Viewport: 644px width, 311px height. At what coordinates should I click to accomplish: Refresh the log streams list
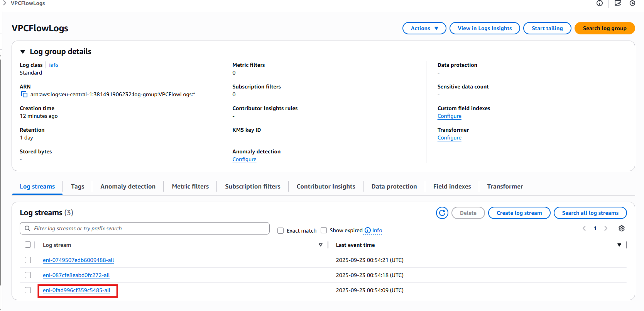pyautogui.click(x=442, y=213)
